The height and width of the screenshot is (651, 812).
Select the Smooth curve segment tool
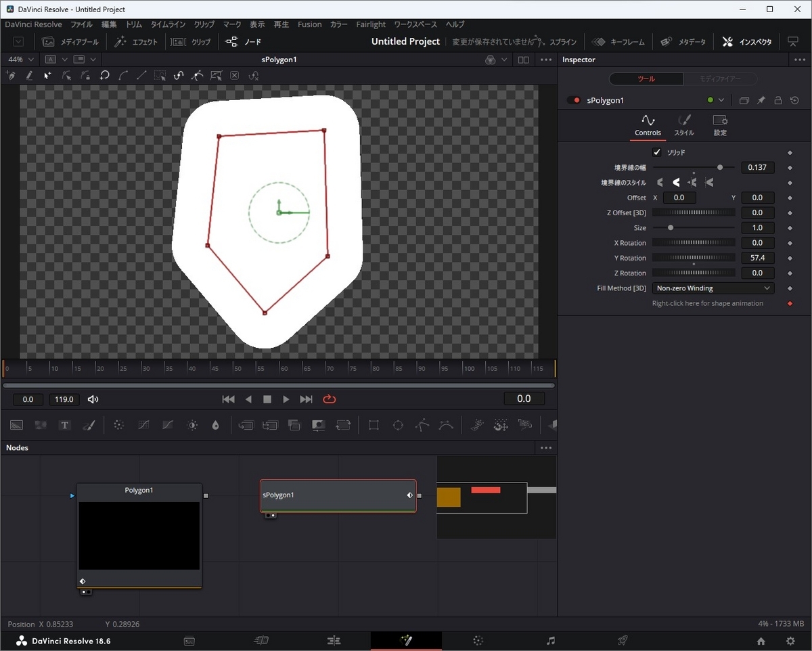point(123,76)
